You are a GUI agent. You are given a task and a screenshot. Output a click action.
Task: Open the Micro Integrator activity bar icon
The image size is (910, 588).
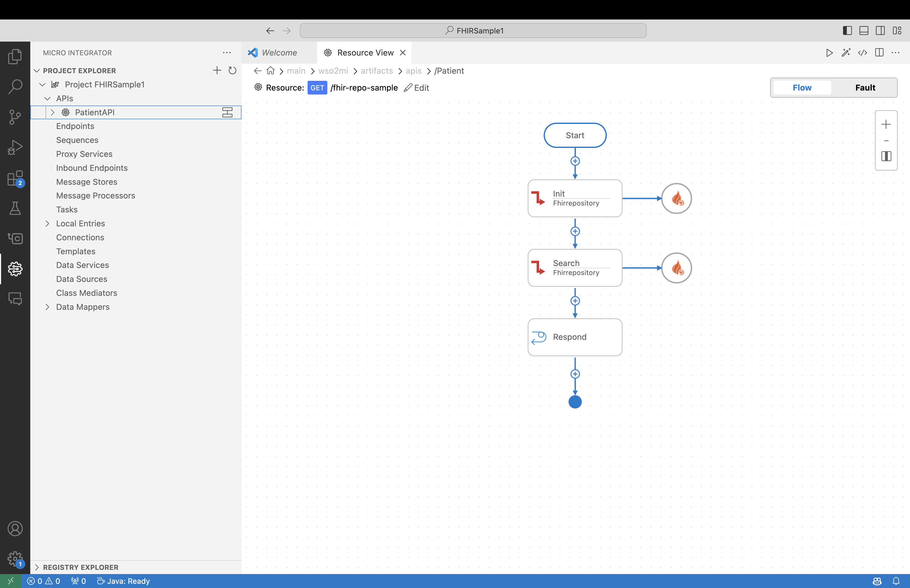pos(15,269)
